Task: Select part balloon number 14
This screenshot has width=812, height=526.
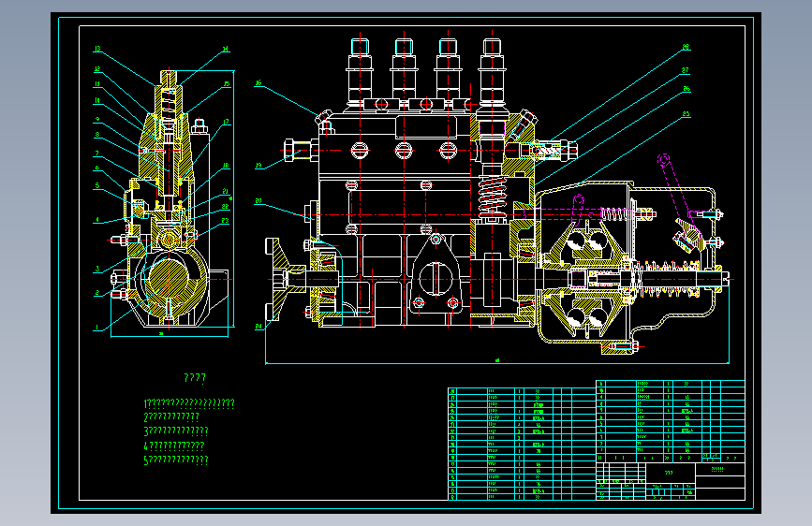Action: click(226, 50)
